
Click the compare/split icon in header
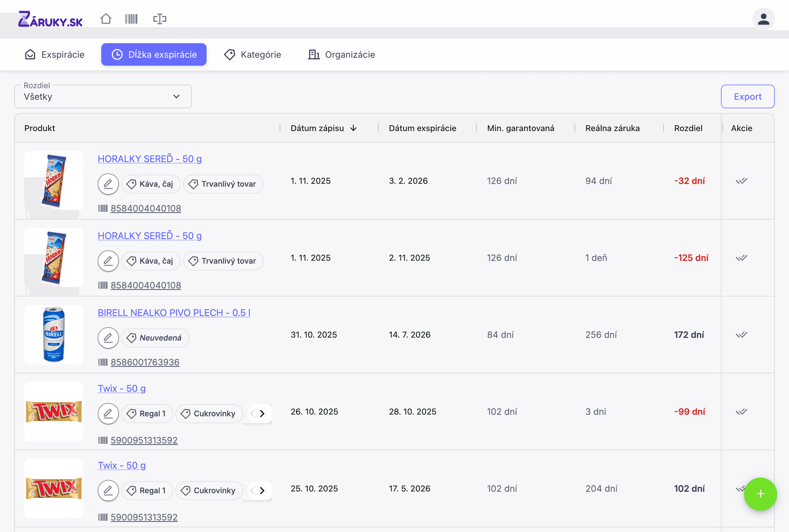click(160, 19)
